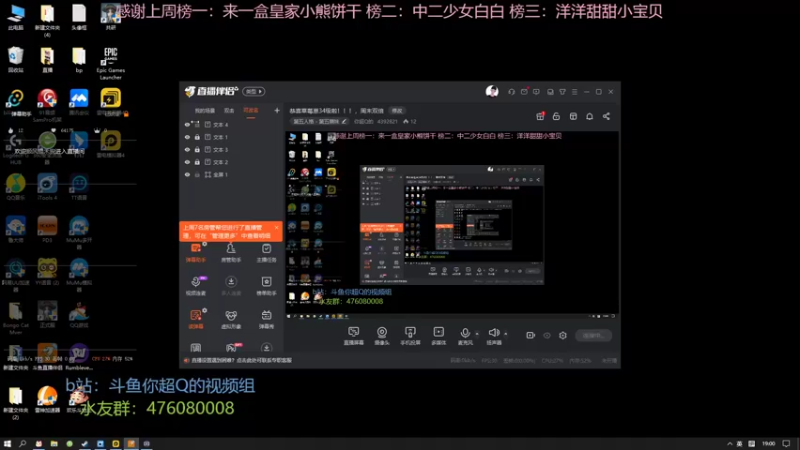Add a 摄像头 camera source
This screenshot has width=800, height=450.
382,336
